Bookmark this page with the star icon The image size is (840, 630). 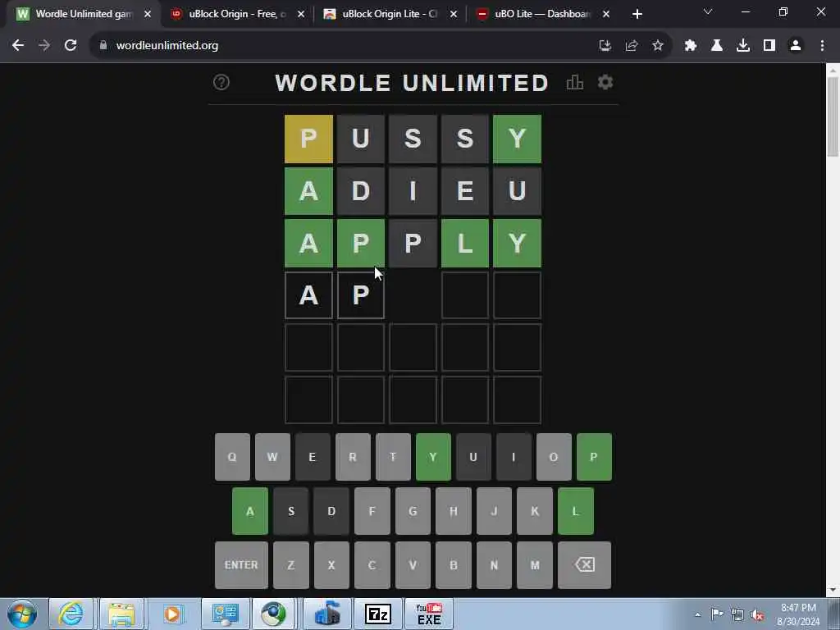[x=658, y=46]
